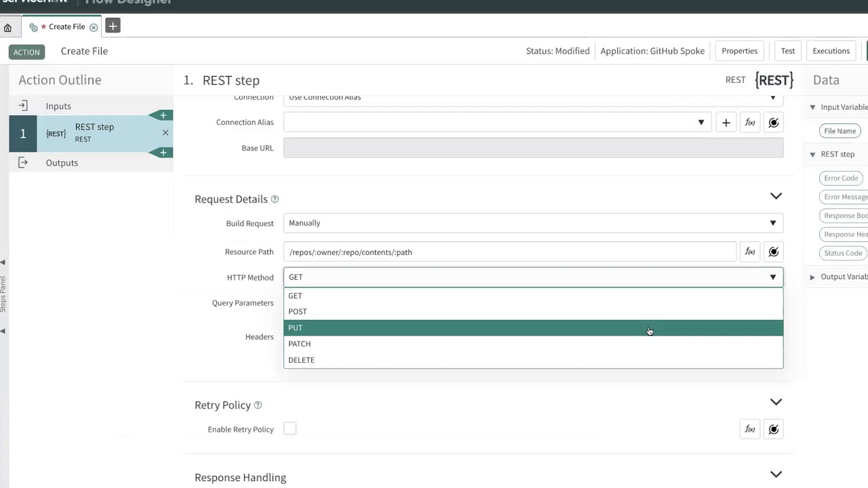Remove the REST step from outline

tap(165, 133)
